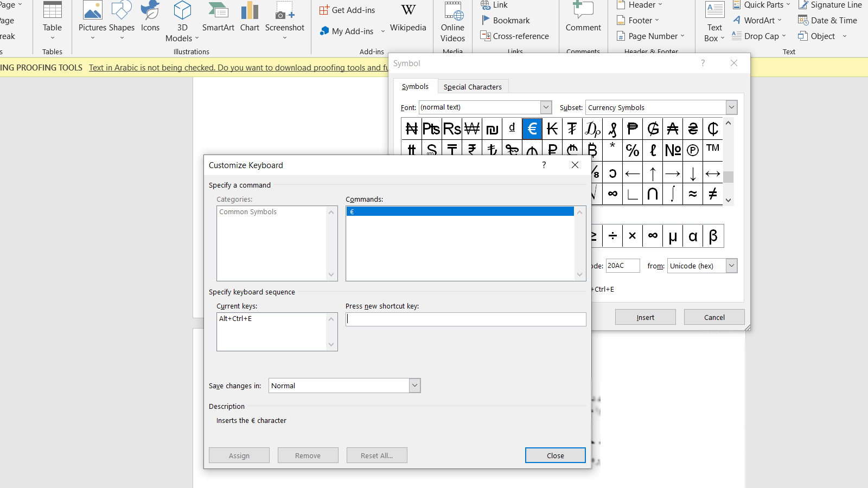
Task: Select the Symbols tab
Action: (415, 87)
